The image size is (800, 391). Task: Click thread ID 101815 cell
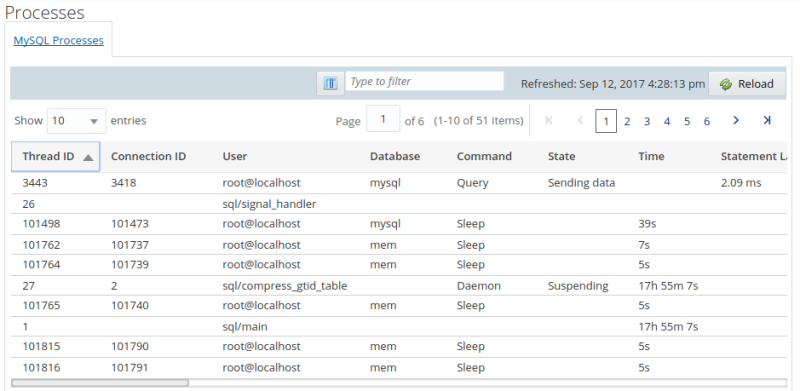coord(41,346)
